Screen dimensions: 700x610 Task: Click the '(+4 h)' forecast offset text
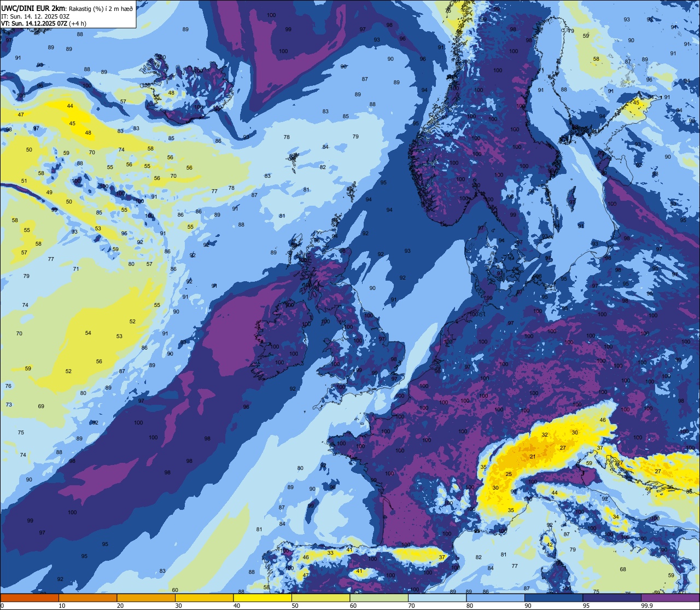77,24
